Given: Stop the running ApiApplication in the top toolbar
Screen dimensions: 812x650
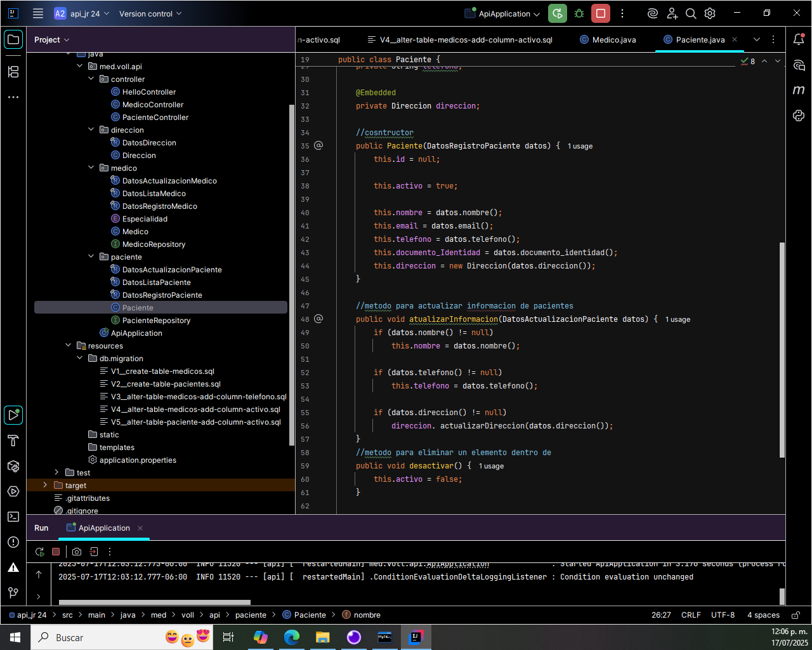Looking at the screenshot, I should pos(601,13).
